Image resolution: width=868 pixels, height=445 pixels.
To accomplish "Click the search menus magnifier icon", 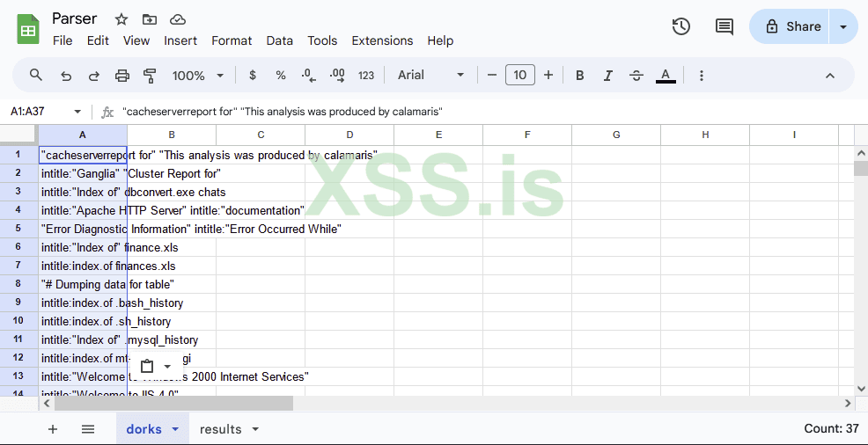I will [35, 75].
